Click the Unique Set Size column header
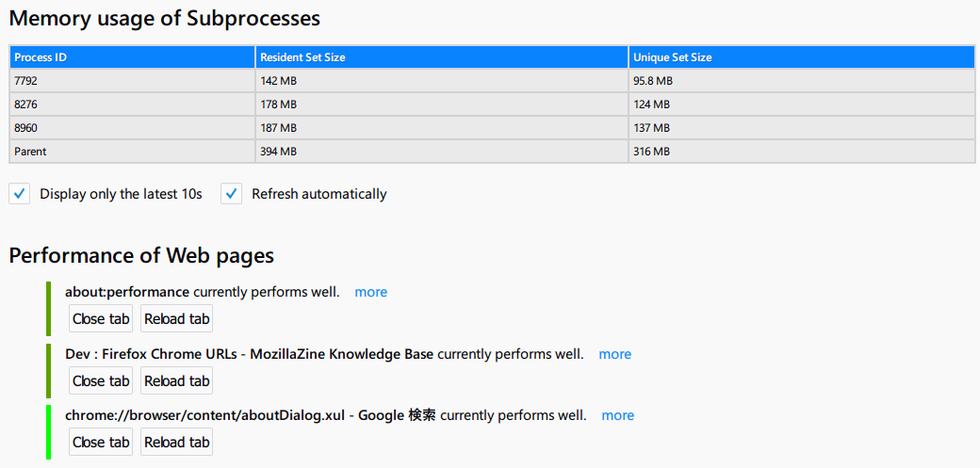This screenshot has width=980, height=468. (802, 57)
